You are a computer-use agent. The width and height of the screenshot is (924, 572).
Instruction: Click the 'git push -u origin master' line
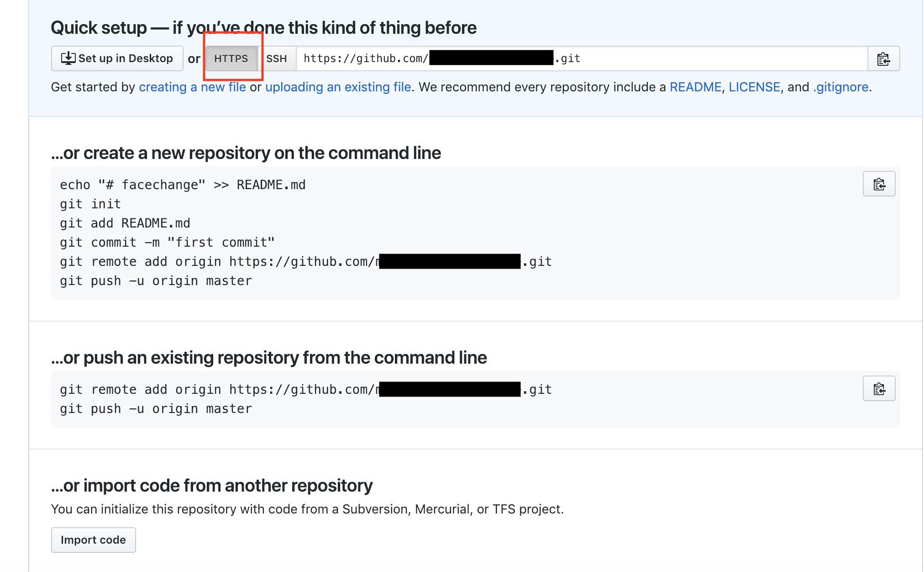click(x=155, y=281)
